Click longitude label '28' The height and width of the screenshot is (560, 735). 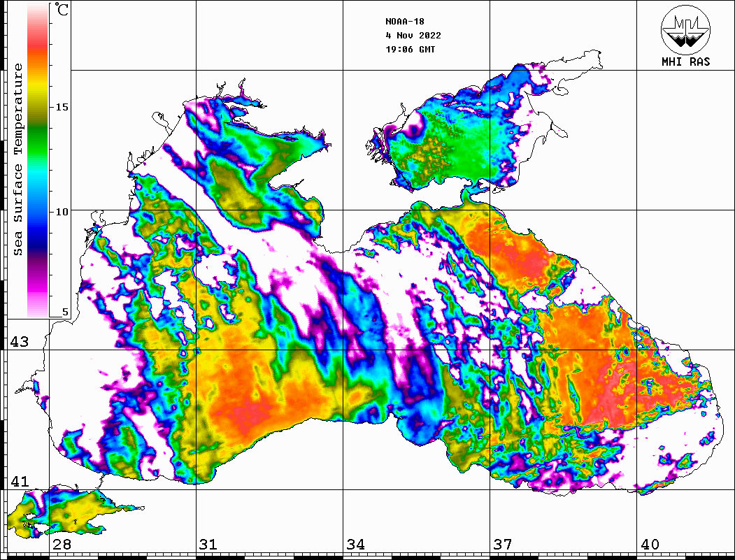(62, 545)
